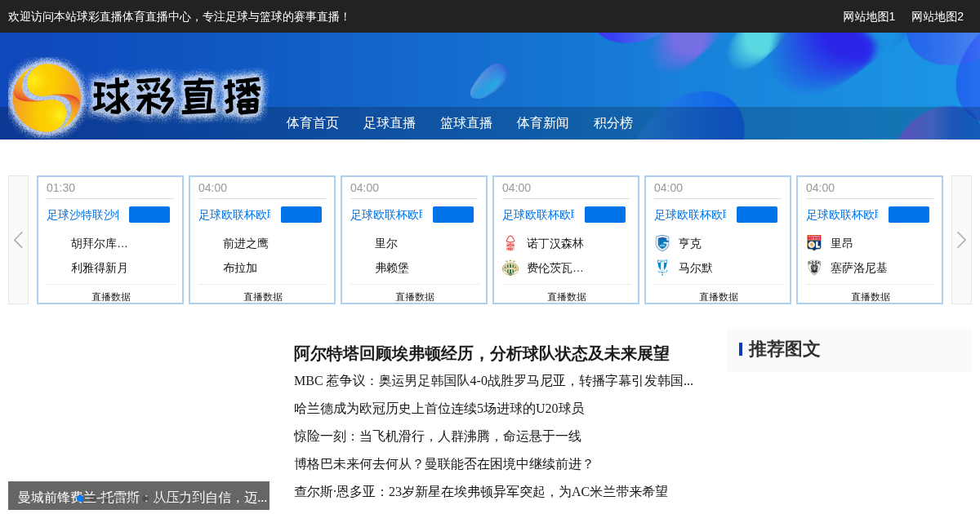The image size is (980, 514).
Task: Click team name 塞萨洛尼基
Action: [859, 268]
